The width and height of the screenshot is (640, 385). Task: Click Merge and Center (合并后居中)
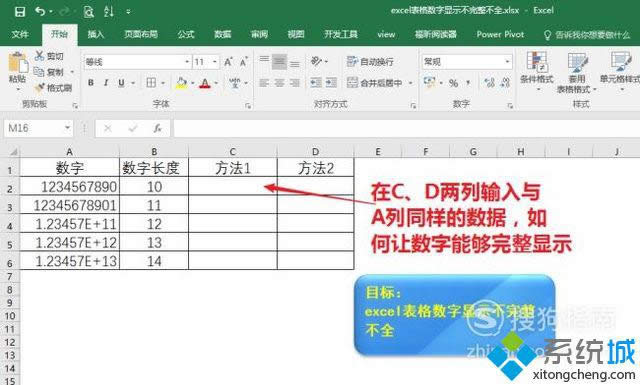375,83
